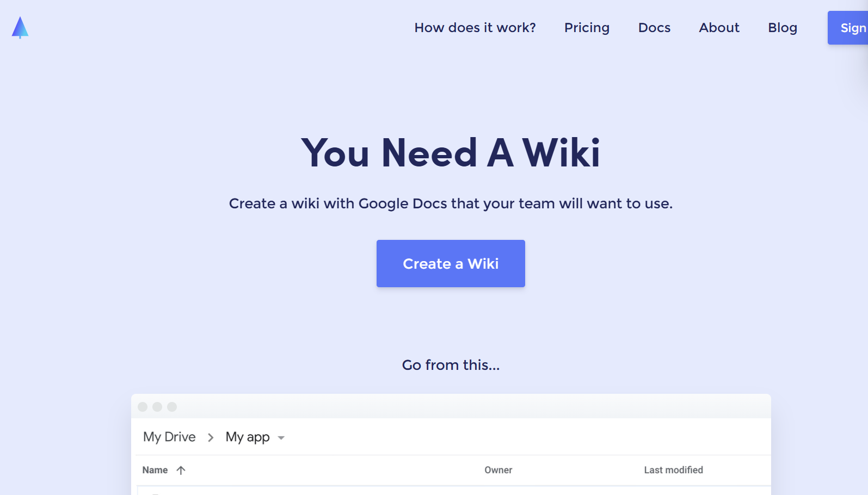Sort by the Name column header
Image resolution: width=868 pixels, height=495 pixels.
[x=155, y=470]
